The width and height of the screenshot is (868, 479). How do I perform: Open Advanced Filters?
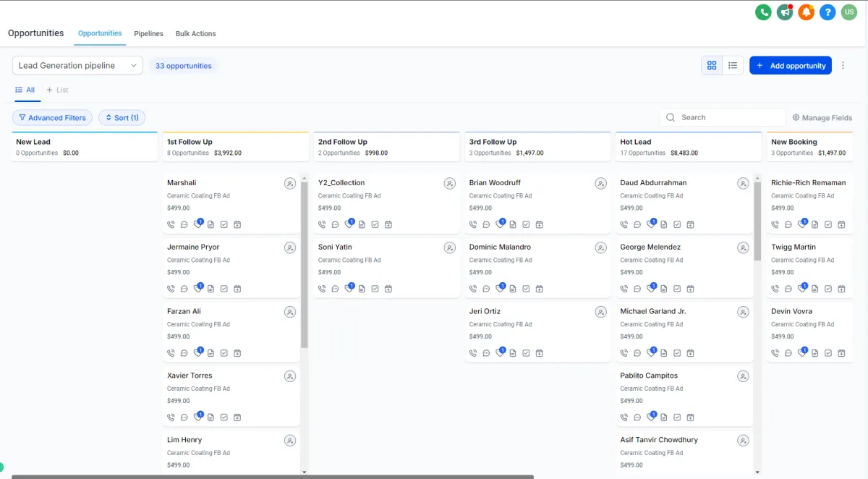click(x=52, y=118)
